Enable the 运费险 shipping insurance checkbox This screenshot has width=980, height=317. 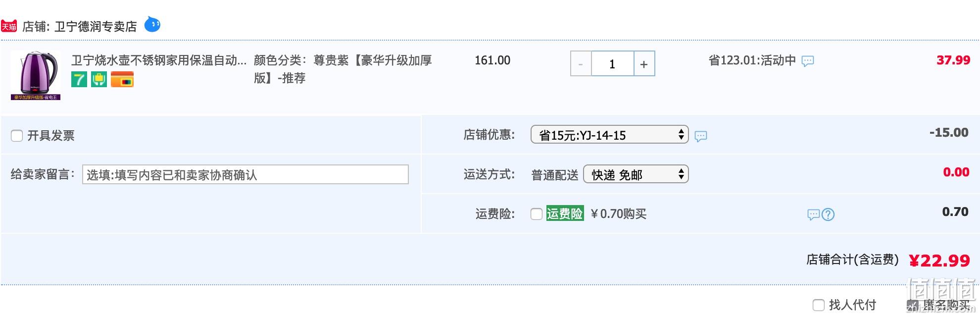click(537, 214)
